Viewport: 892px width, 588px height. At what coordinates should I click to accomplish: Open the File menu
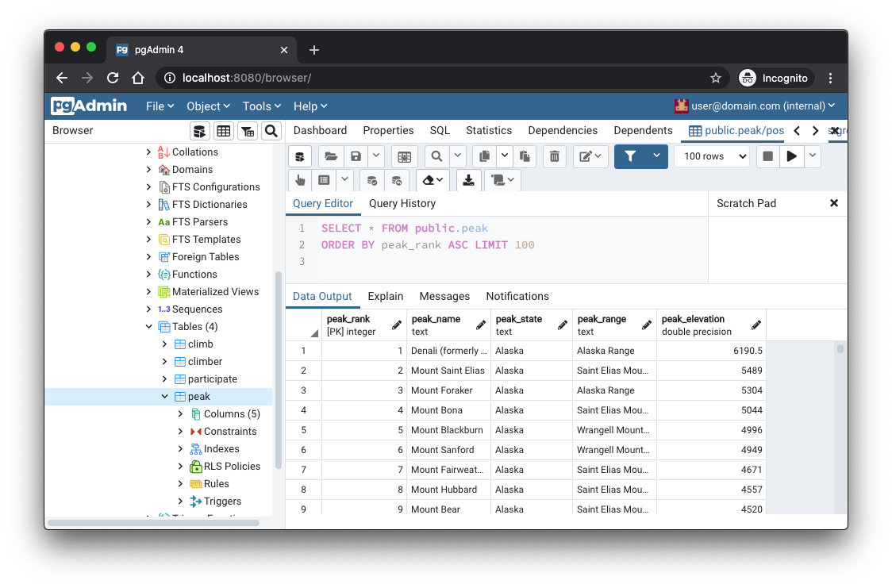pos(160,106)
